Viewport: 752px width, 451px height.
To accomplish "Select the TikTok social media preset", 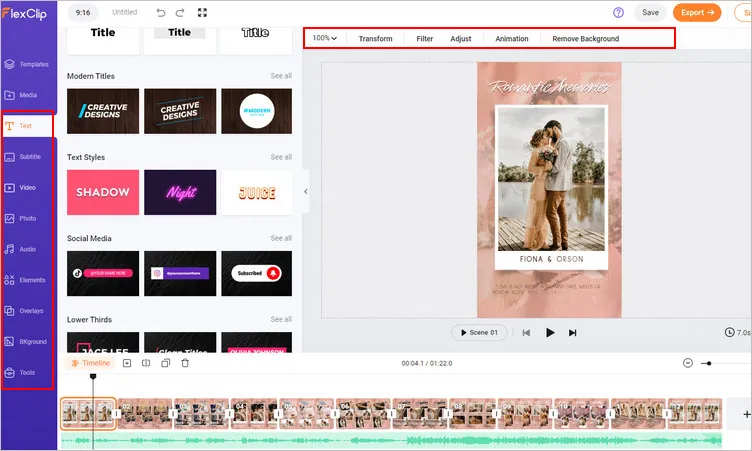I will [103, 273].
